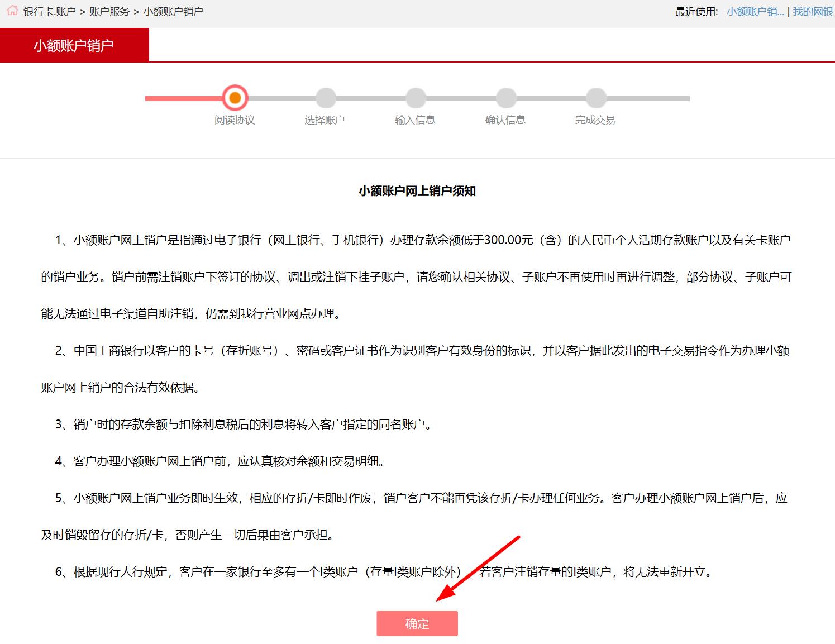Click the home icon in the breadcrumb
835x644 pixels.
pyautogui.click(x=12, y=11)
